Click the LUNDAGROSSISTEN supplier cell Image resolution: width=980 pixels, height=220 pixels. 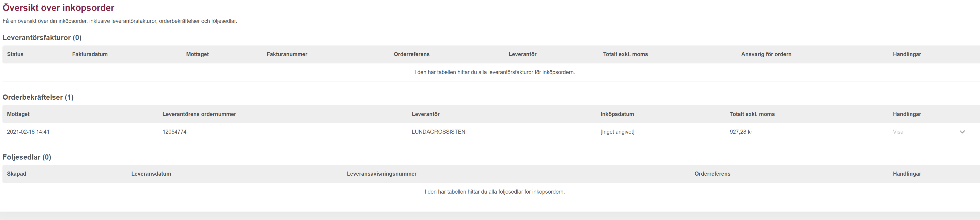[x=438, y=132]
